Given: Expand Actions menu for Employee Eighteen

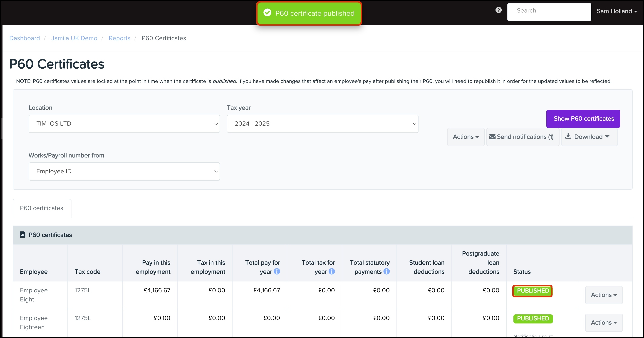Looking at the screenshot, I should point(604,323).
